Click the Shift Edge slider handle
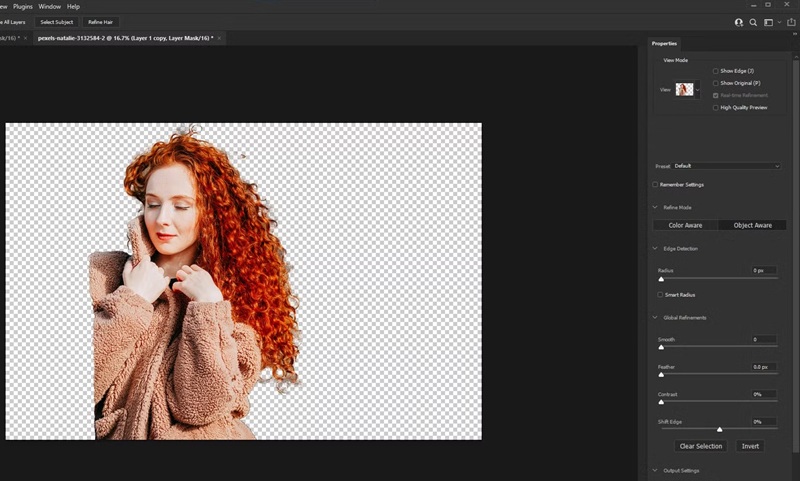Screen dimensions: 800x481 pyautogui.click(x=719, y=429)
